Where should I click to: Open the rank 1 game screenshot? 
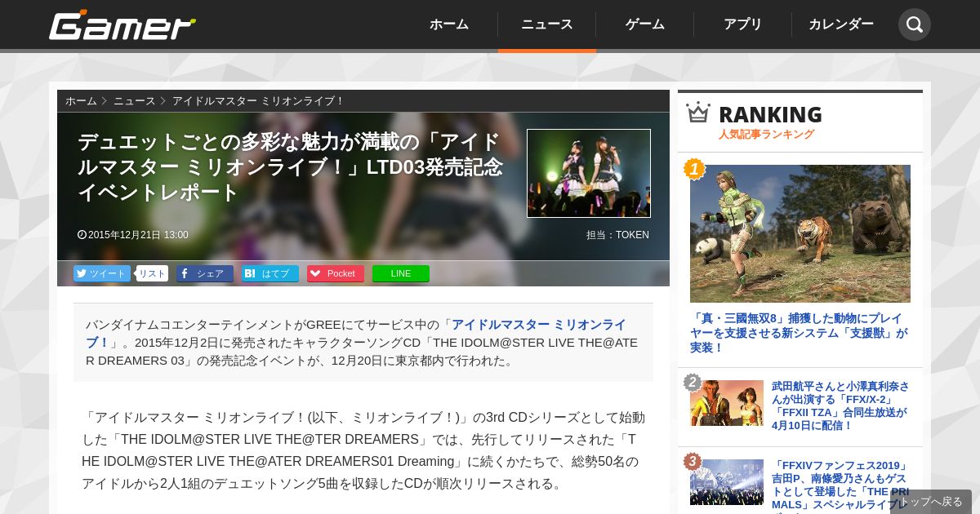click(x=800, y=233)
